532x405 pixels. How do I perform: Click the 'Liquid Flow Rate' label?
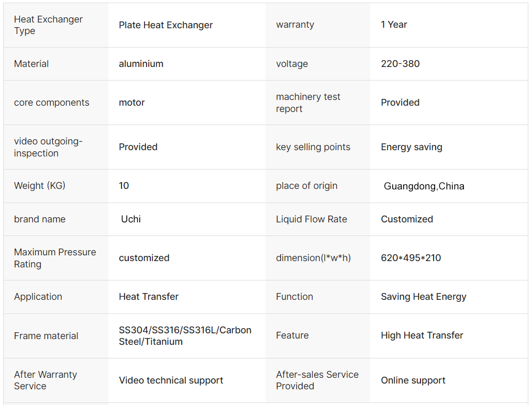coord(311,219)
